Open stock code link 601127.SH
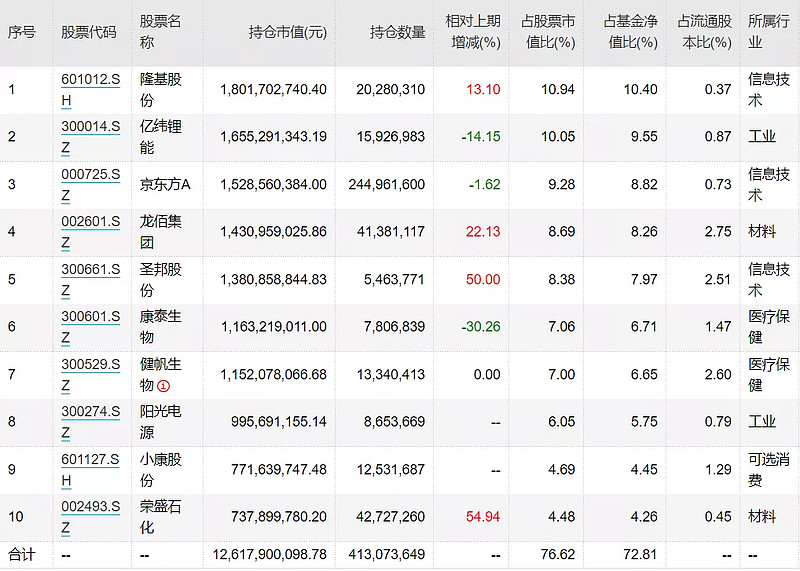 (x=90, y=469)
